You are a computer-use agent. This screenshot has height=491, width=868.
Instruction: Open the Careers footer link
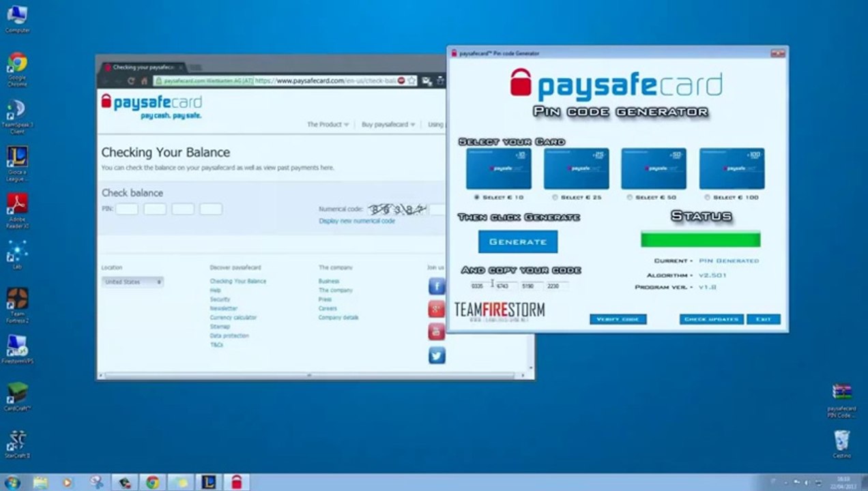(328, 308)
